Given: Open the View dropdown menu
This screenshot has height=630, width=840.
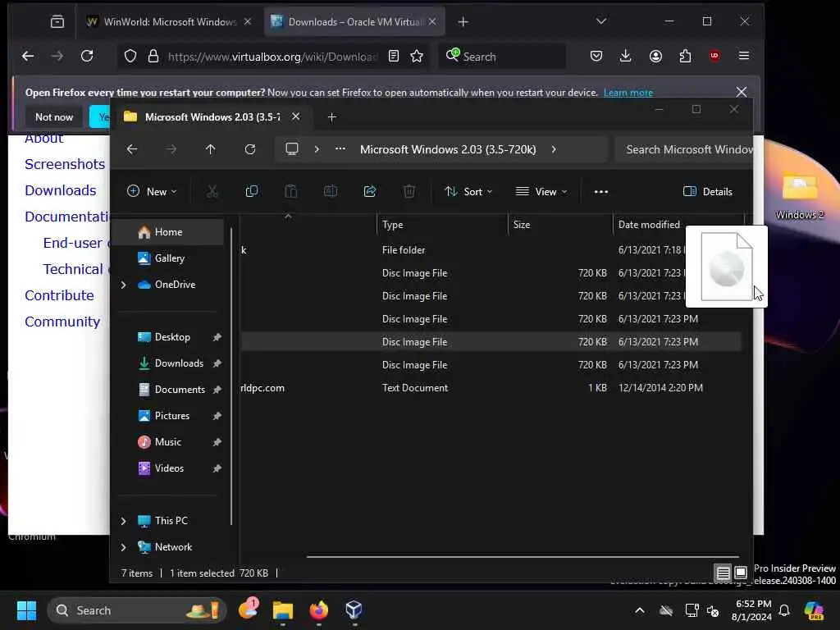Looking at the screenshot, I should click(541, 191).
